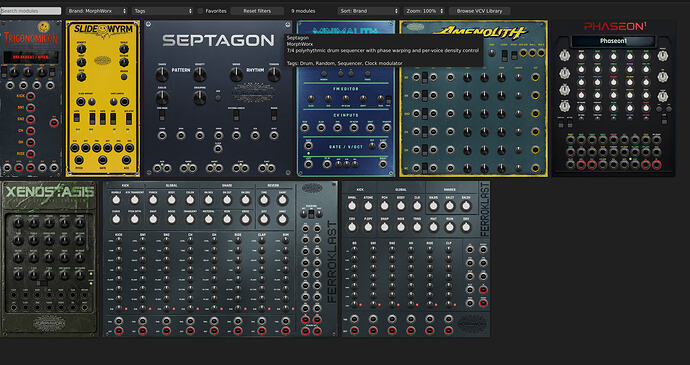Open the Zoom: 100% dropdown

425,11
